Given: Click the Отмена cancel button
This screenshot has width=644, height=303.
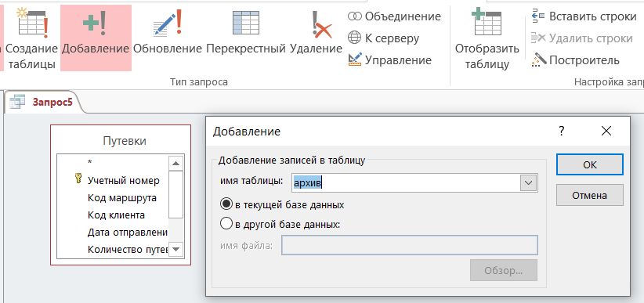Looking at the screenshot, I should click(590, 195).
